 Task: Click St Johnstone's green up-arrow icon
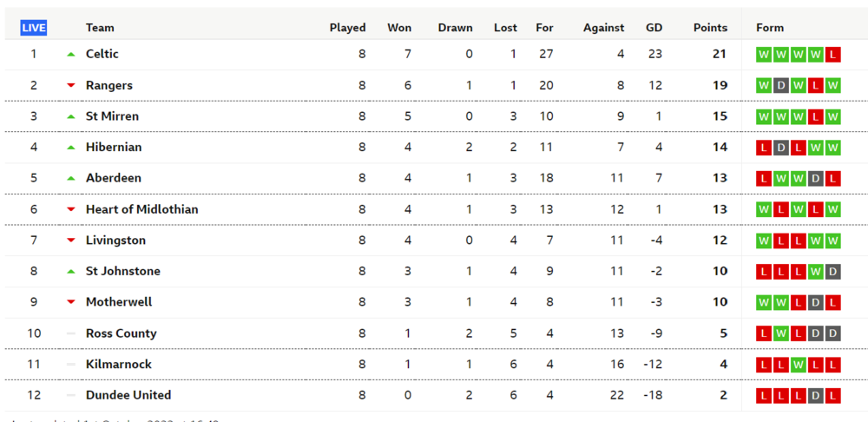[71, 272]
